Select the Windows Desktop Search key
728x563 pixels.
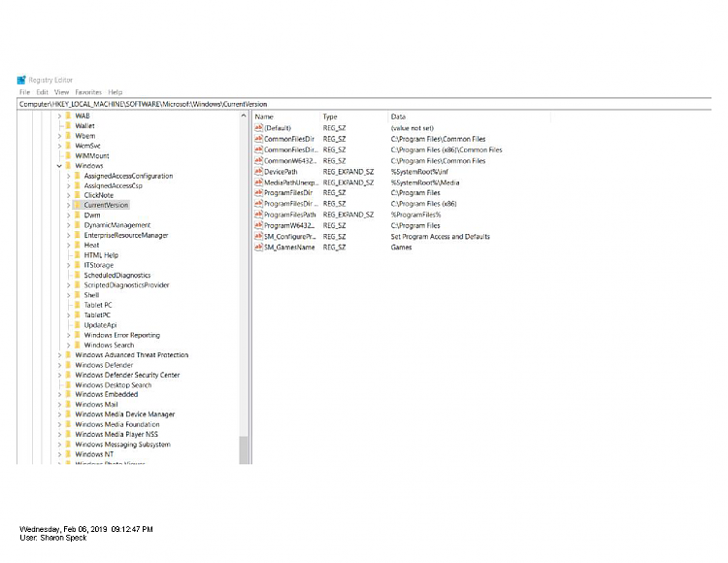[x=114, y=384]
